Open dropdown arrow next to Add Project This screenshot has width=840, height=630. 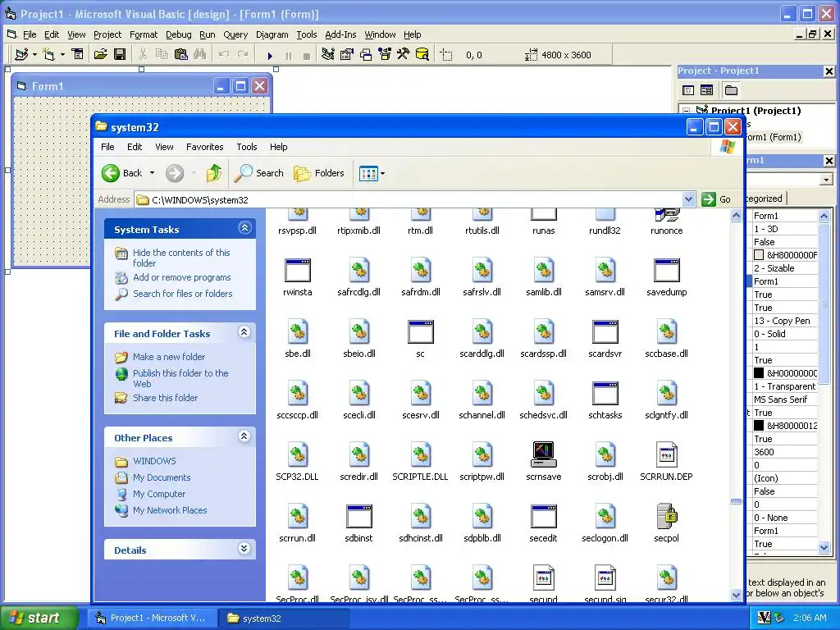click(34, 55)
